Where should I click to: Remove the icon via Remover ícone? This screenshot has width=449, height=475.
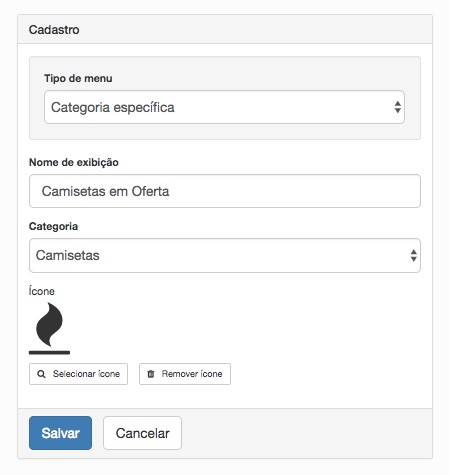[185, 374]
